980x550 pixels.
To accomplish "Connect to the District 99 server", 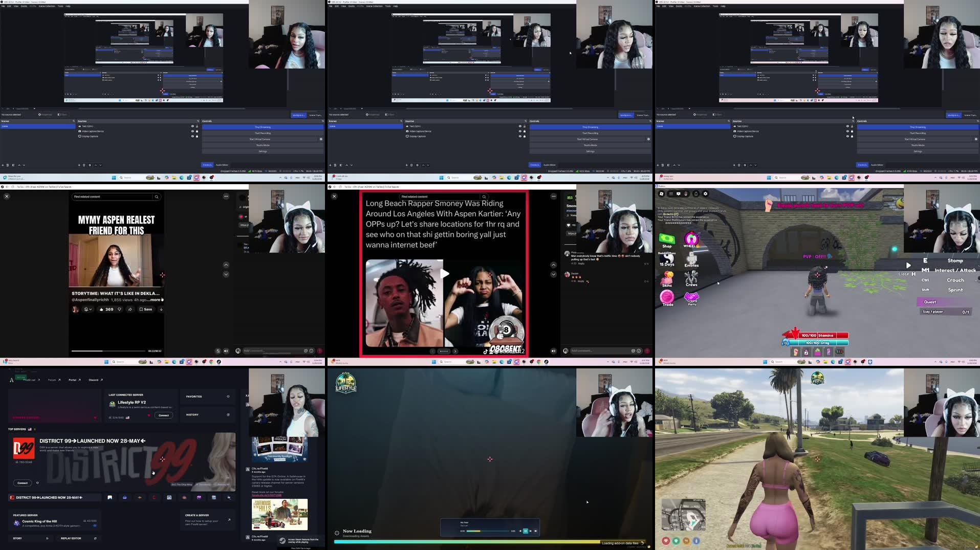I will [x=23, y=483].
